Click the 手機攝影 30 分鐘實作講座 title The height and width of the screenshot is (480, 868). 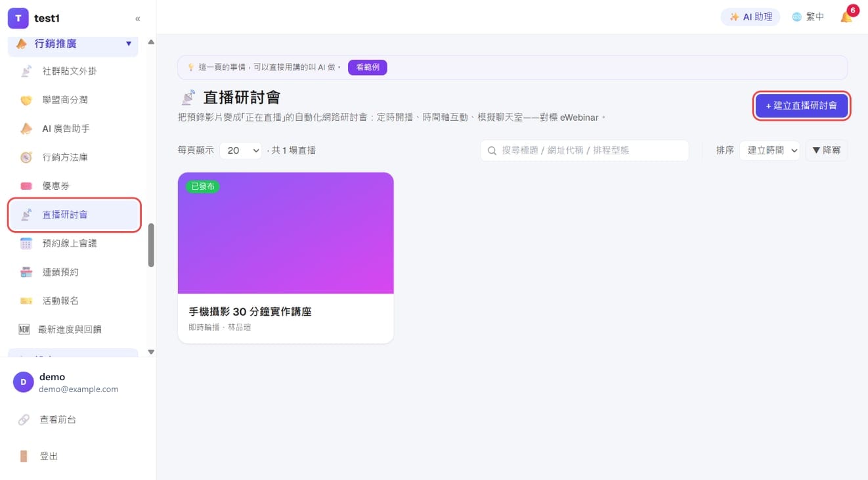[250, 312]
